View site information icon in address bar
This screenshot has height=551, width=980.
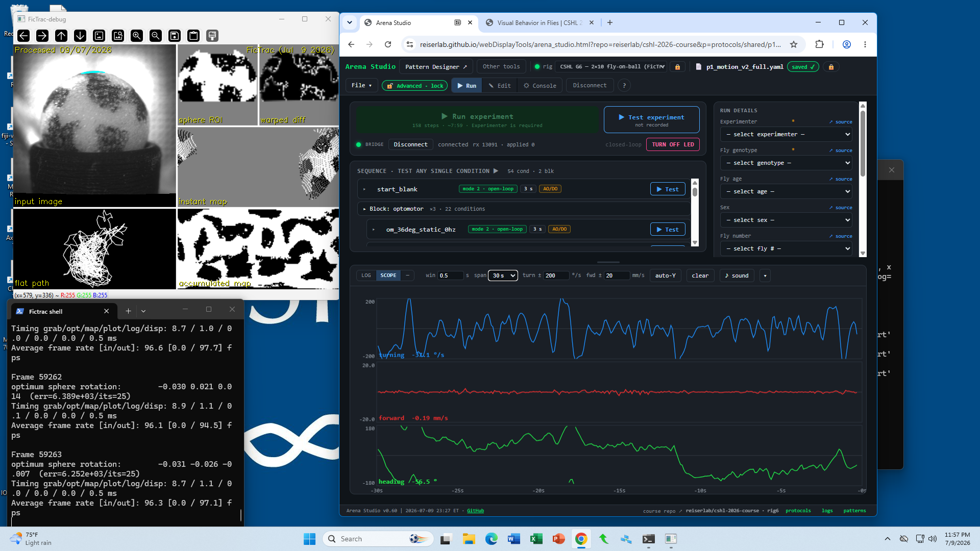coord(409,44)
